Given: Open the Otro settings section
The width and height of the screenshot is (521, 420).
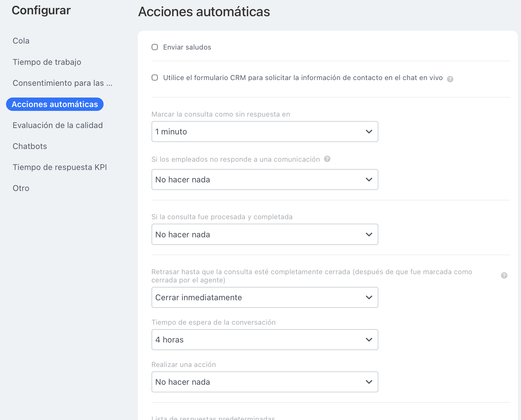Looking at the screenshot, I should [21, 188].
